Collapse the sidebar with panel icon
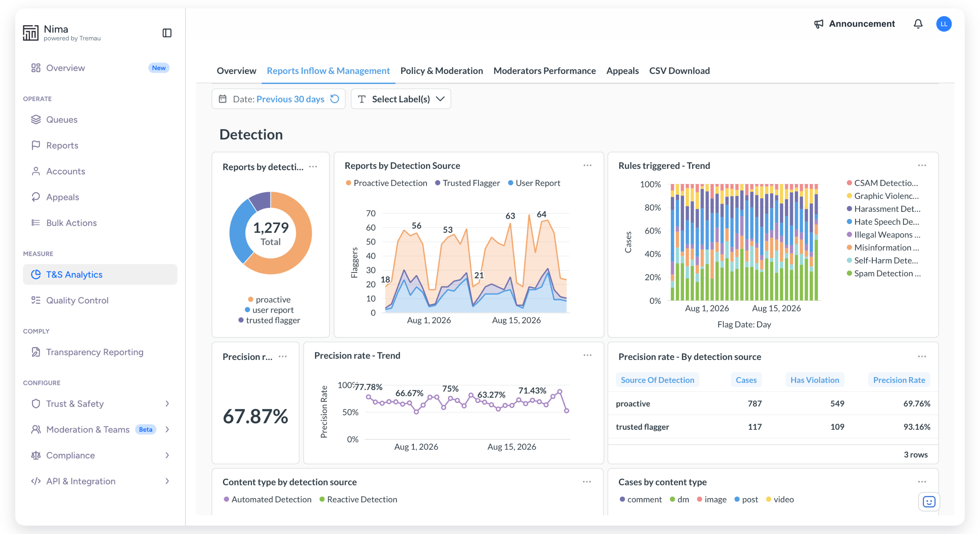 click(167, 33)
